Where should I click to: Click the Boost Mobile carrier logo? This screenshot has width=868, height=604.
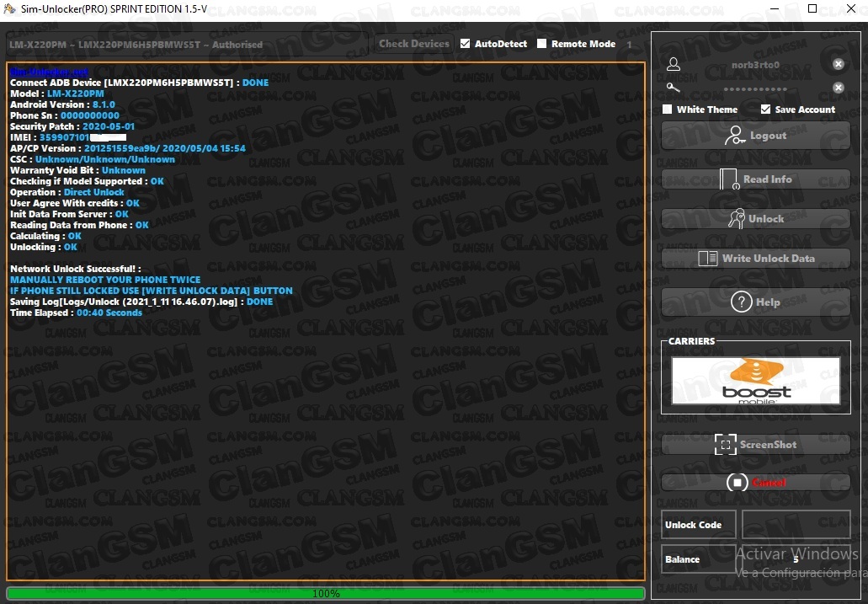click(x=756, y=381)
